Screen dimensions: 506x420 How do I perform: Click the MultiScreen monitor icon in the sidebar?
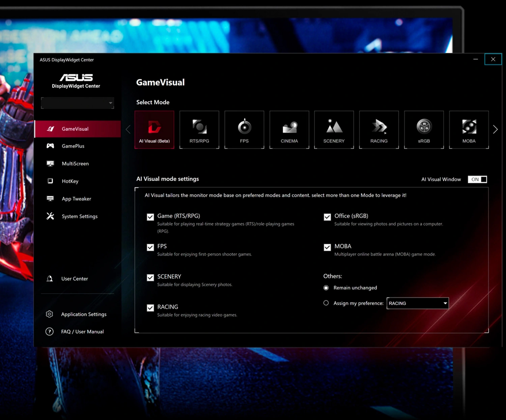pyautogui.click(x=50, y=163)
